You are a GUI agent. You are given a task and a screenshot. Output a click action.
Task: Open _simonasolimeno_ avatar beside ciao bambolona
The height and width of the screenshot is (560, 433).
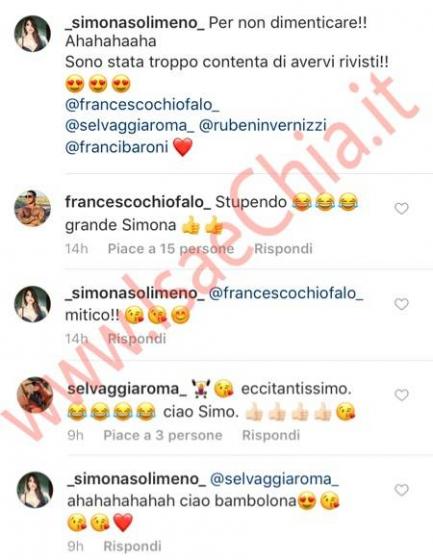(x=35, y=490)
